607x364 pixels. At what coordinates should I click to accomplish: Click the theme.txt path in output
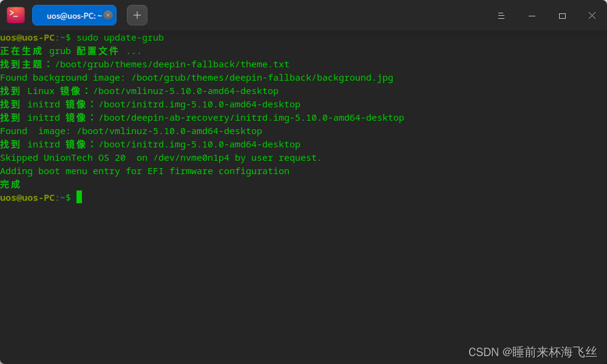(x=172, y=64)
